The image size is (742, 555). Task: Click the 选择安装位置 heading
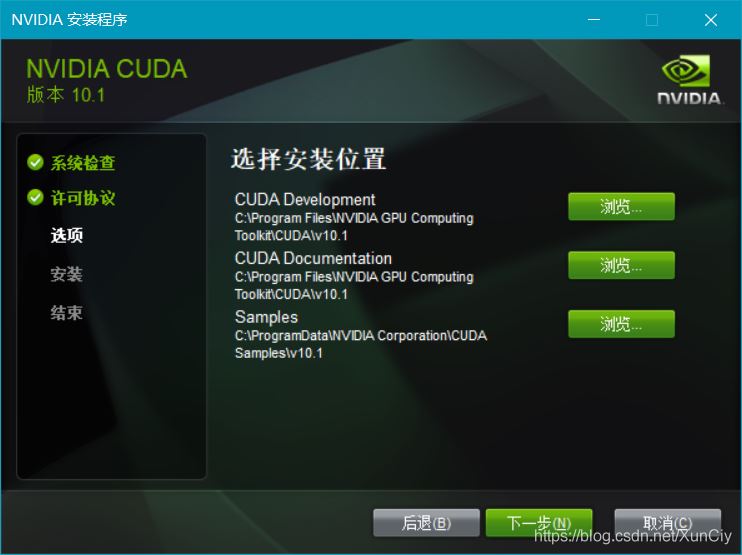(x=309, y=159)
